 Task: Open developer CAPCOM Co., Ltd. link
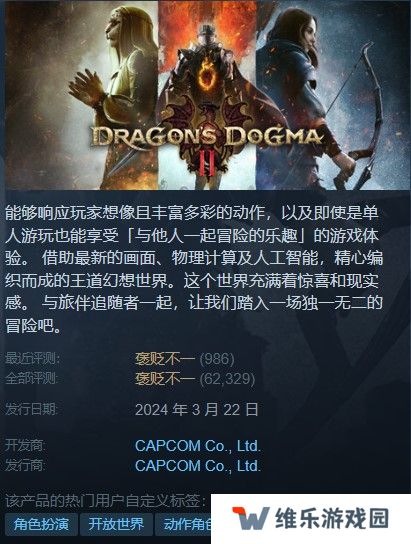pos(198,446)
